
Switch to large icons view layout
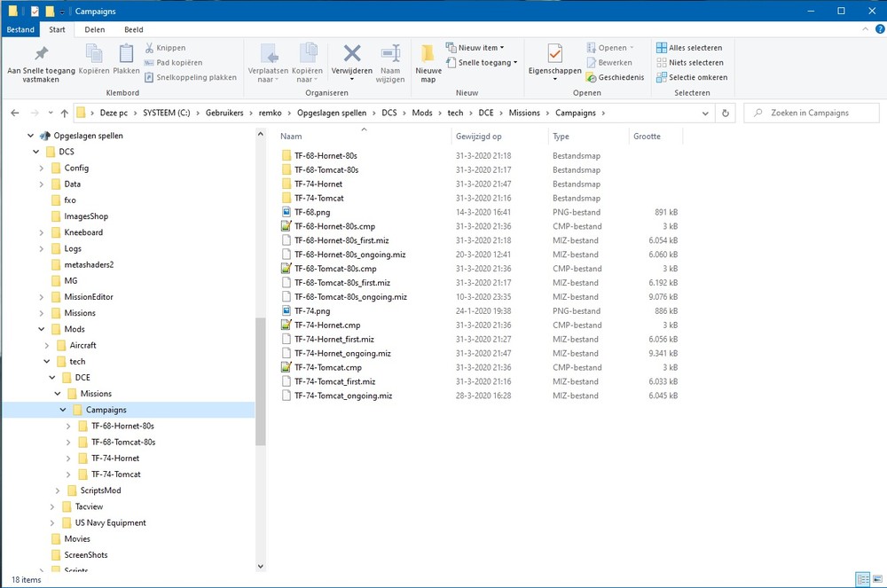coord(877,579)
